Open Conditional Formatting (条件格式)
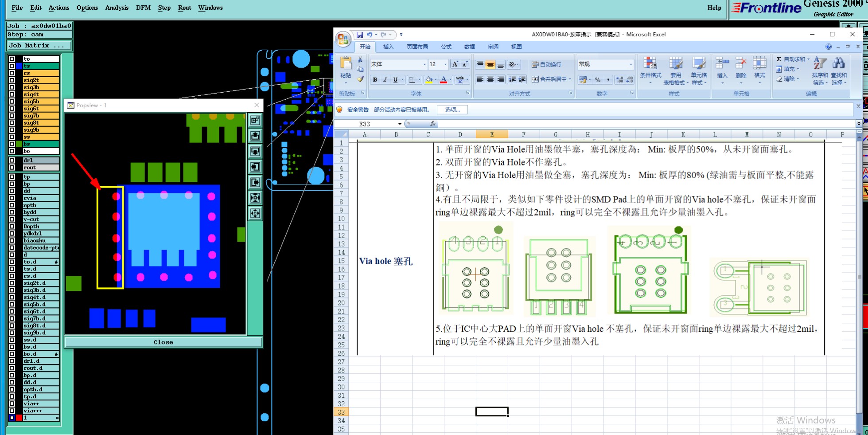Image resolution: width=868 pixels, height=435 pixels. tap(650, 71)
